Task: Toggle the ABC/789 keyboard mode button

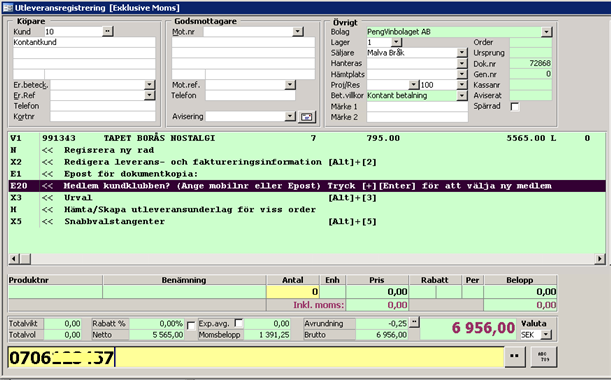Action: pos(544,356)
